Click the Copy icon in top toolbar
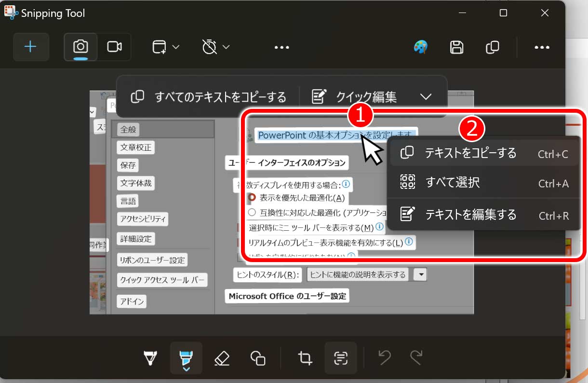The image size is (588, 383). [x=492, y=47]
